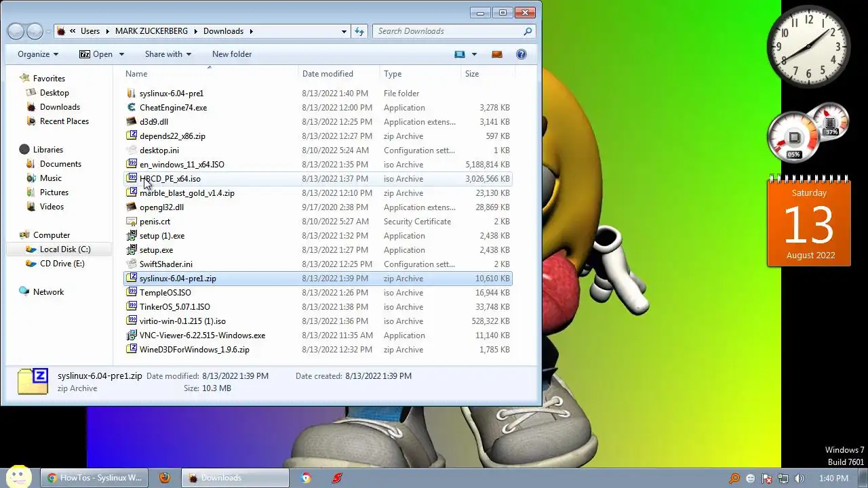Open Pictures library in navigation pane
The height and width of the screenshot is (488, 868).
point(54,192)
